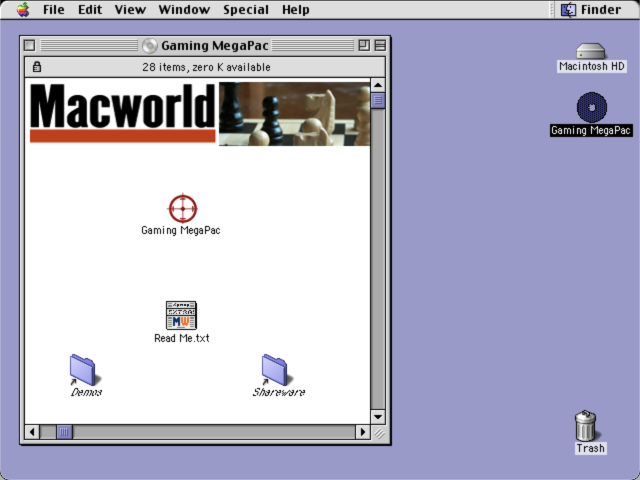Select the Macintosh HD desktop icon

pyautogui.click(x=591, y=51)
